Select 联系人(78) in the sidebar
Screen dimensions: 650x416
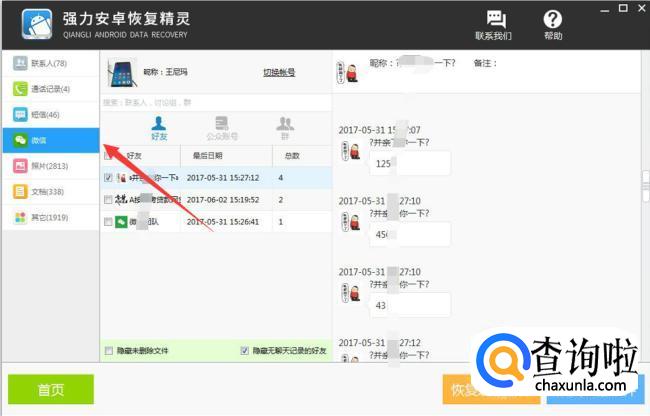[x=51, y=63]
